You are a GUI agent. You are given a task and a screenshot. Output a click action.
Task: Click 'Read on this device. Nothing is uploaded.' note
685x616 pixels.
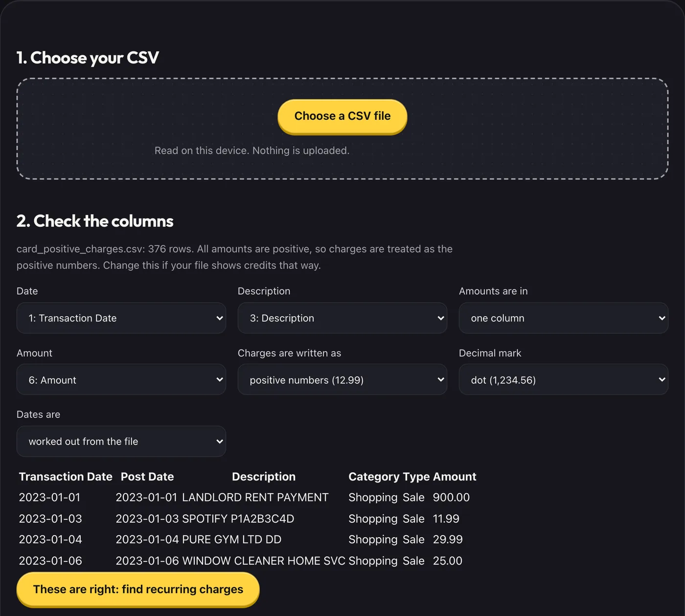pyautogui.click(x=252, y=151)
